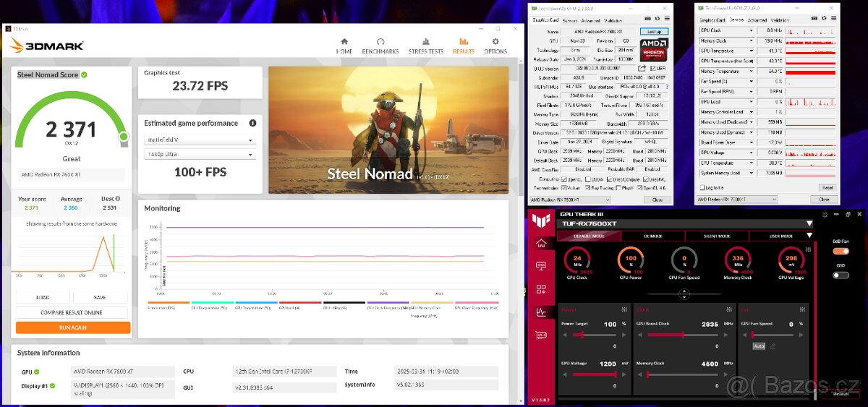This screenshot has height=407, width=868.
Task: Click the Save button in 3DMark
Action: coord(100,297)
